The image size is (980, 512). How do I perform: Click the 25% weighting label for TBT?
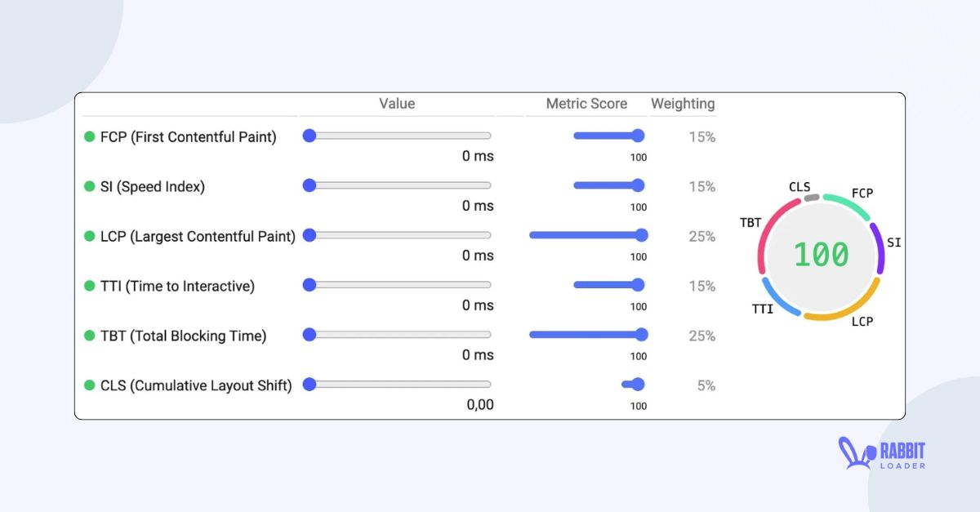pyautogui.click(x=701, y=336)
